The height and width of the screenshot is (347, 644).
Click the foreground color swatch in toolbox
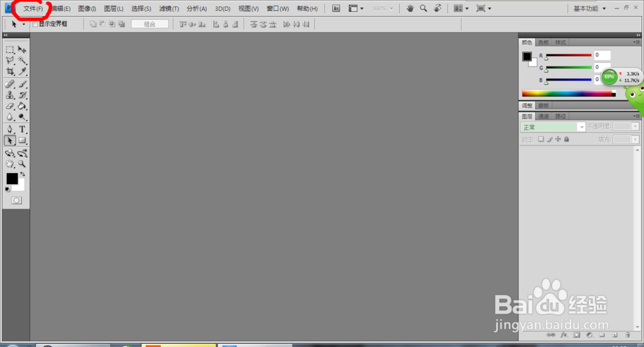click(12, 178)
